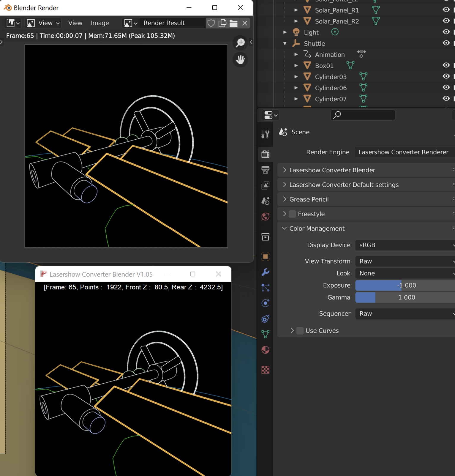Image resolution: width=455 pixels, height=476 pixels.
Task: Open the Tool properties tab icon
Action: click(265, 135)
